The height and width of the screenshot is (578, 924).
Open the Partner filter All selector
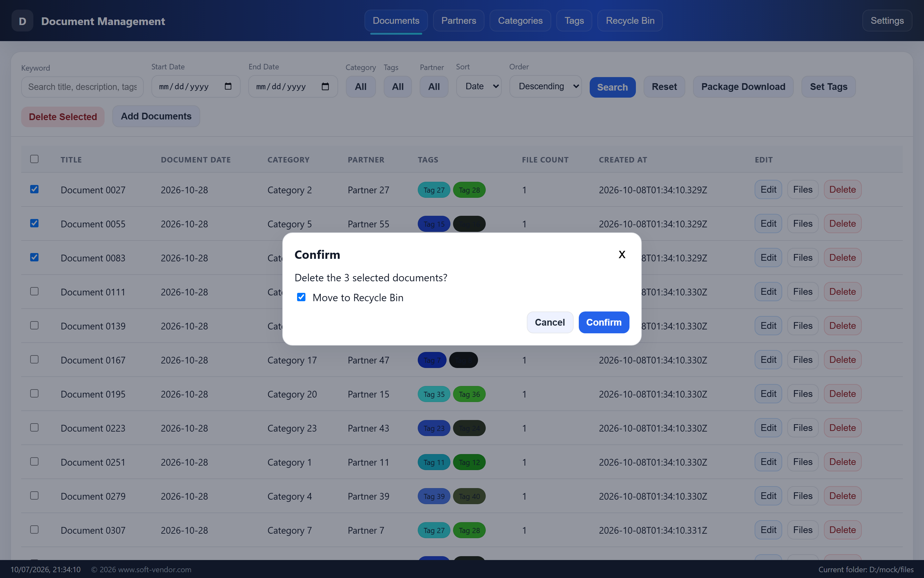pyautogui.click(x=434, y=87)
